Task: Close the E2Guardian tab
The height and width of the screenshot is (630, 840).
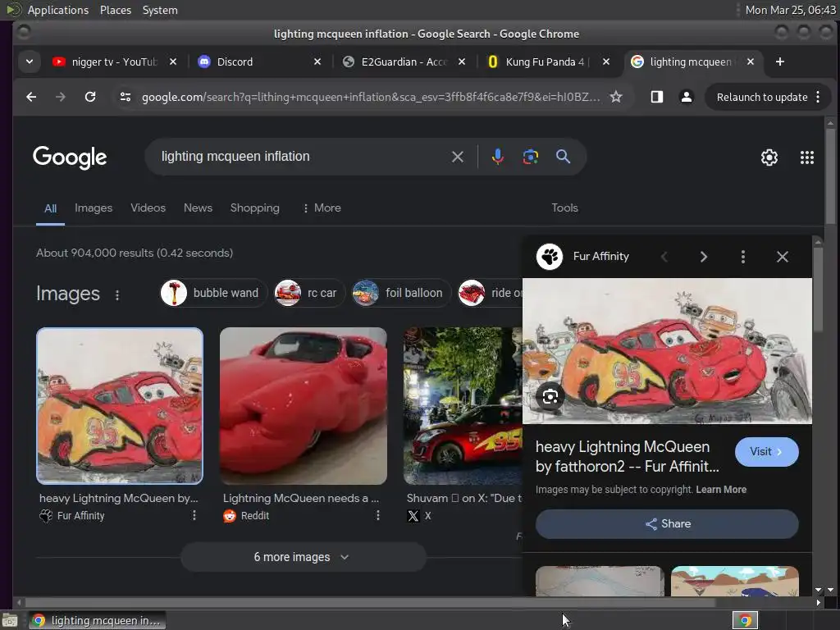Action: [461, 62]
